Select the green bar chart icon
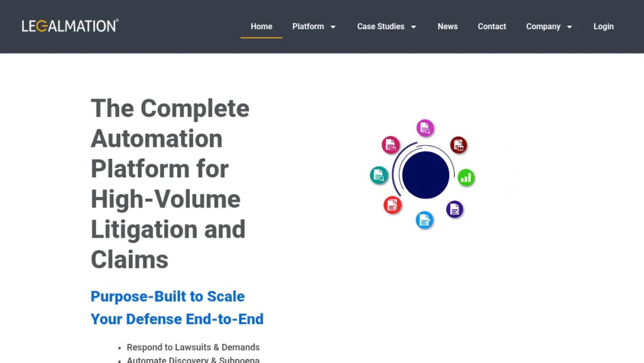Screen dimensions: 644x363 (x=466, y=177)
